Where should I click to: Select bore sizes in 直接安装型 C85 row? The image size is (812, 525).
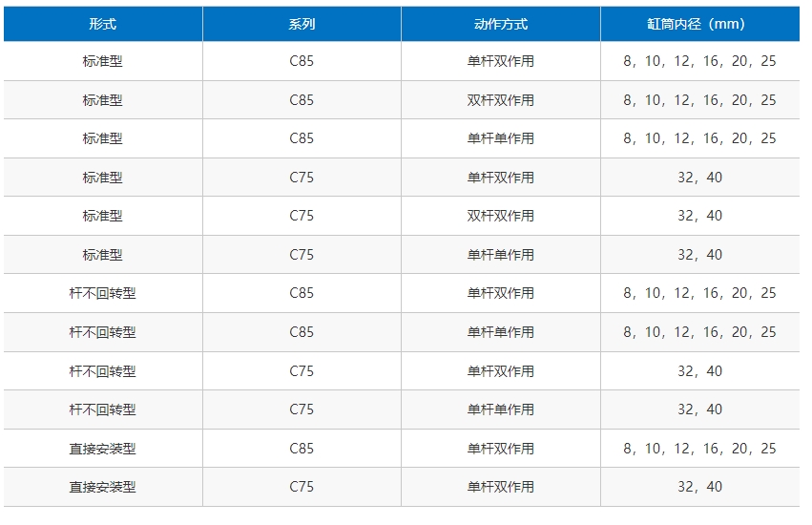[x=699, y=449]
